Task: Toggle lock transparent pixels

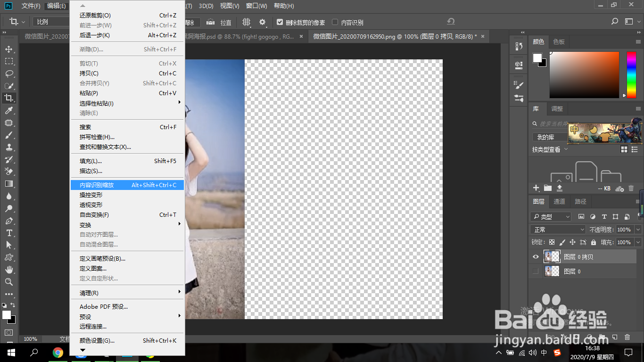Action: click(x=552, y=242)
